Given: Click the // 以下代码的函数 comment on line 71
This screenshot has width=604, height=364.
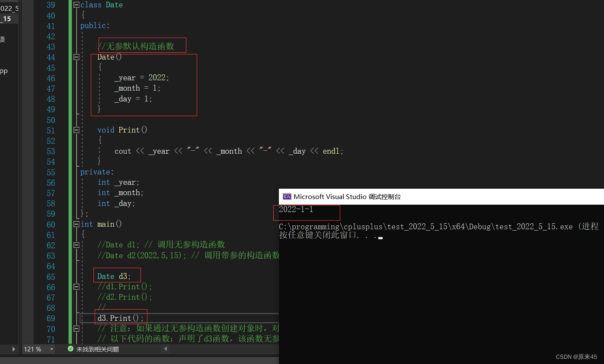Looking at the screenshot, I should pyautogui.click(x=188, y=339).
